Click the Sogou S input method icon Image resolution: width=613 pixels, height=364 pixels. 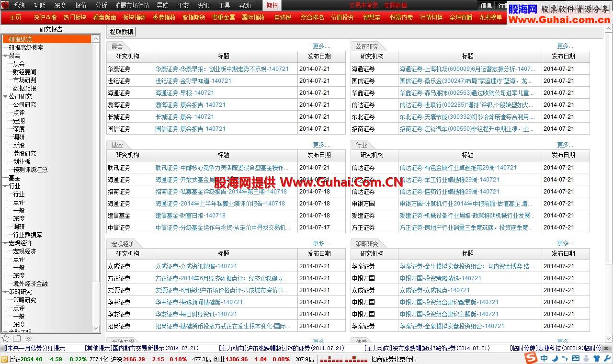pyautogui.click(x=531, y=358)
